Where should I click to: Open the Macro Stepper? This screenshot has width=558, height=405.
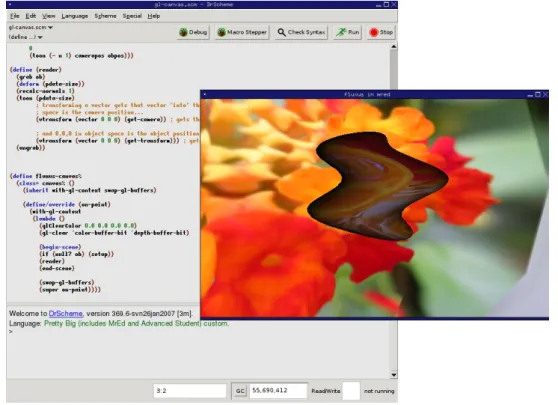coord(242,32)
